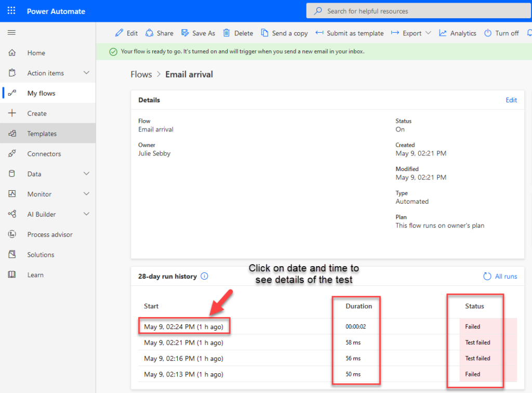Click the 56 ms duration value
The width and height of the screenshot is (532, 393).
pos(353,358)
